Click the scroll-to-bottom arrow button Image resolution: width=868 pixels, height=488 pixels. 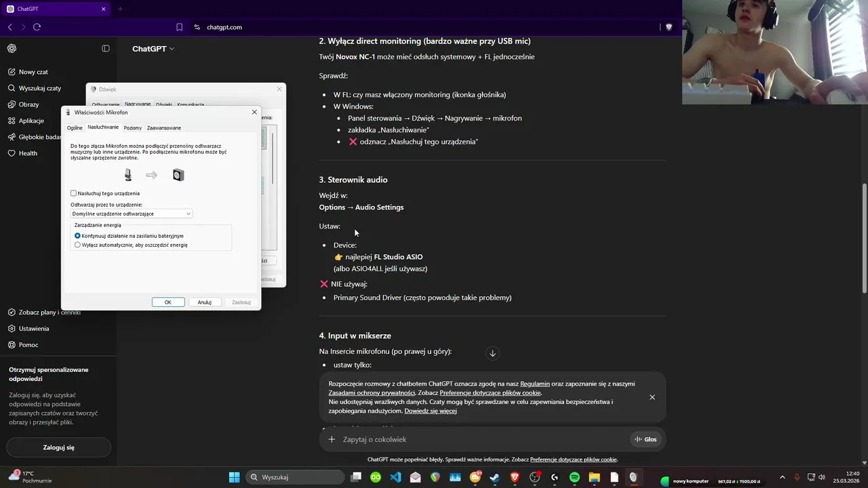(x=493, y=353)
